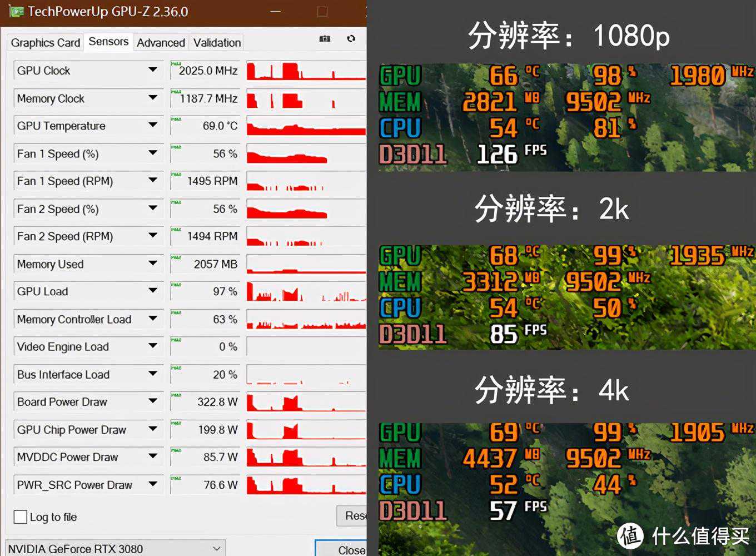Click the small indicator icon beside GPU Temperature value
756x556 pixels.
pos(176,119)
